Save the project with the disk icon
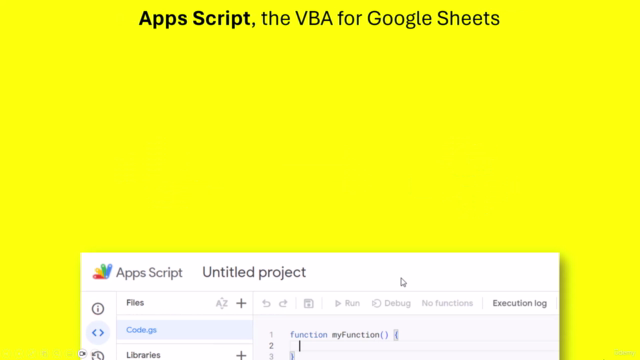Viewport: 640px width, 360px height. click(309, 303)
